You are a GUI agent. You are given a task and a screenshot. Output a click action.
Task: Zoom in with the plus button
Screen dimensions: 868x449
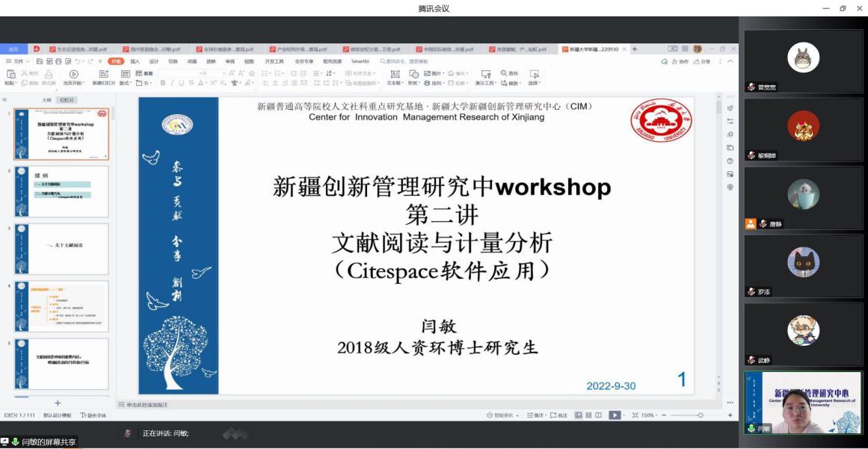730,415
